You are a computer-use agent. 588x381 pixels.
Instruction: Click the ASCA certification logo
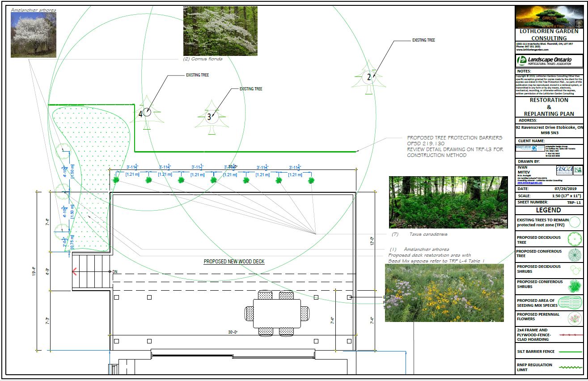(x=563, y=169)
